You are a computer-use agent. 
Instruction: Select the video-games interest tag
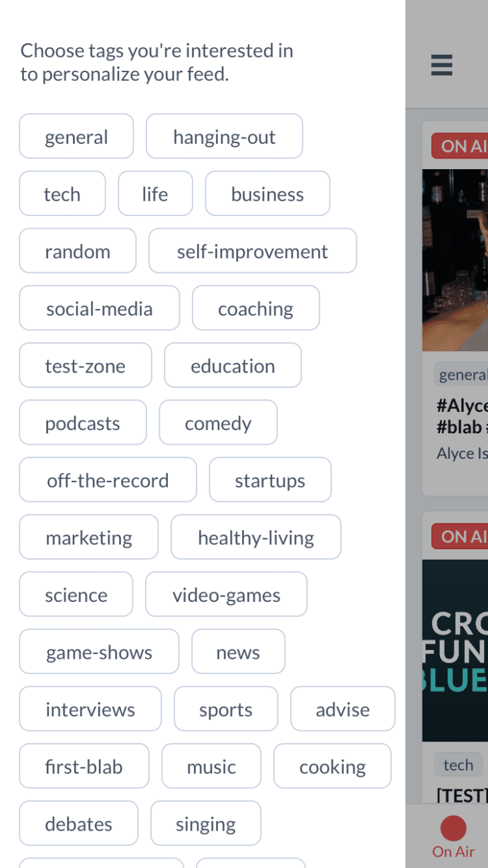[226, 594]
